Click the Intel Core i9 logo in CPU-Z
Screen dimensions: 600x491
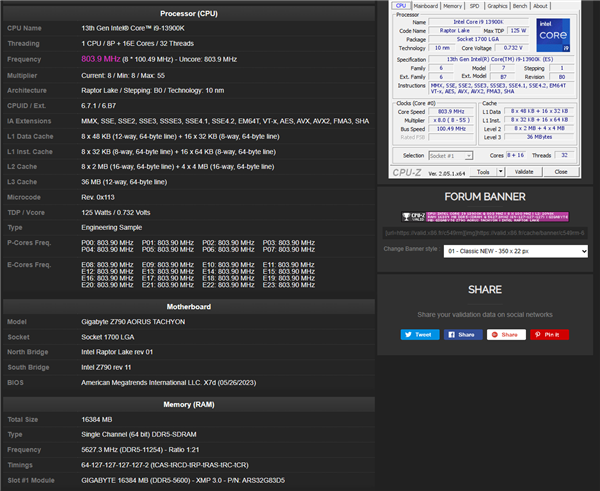(x=553, y=35)
